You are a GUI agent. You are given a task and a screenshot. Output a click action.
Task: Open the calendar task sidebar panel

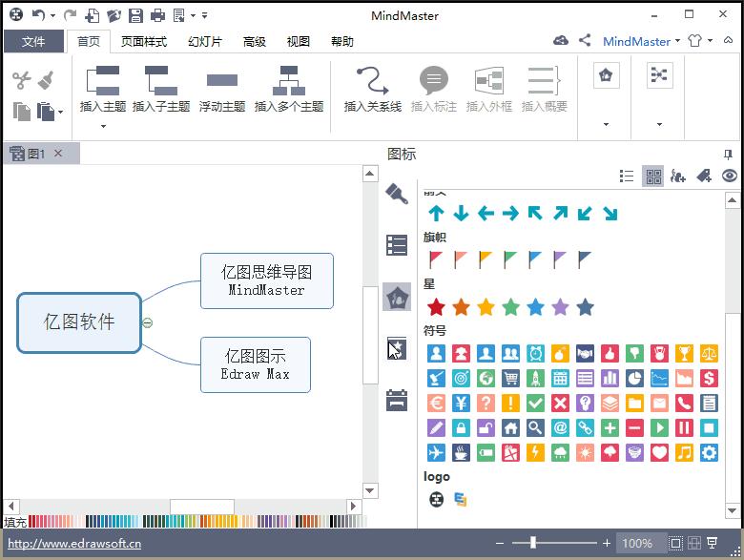(x=397, y=400)
